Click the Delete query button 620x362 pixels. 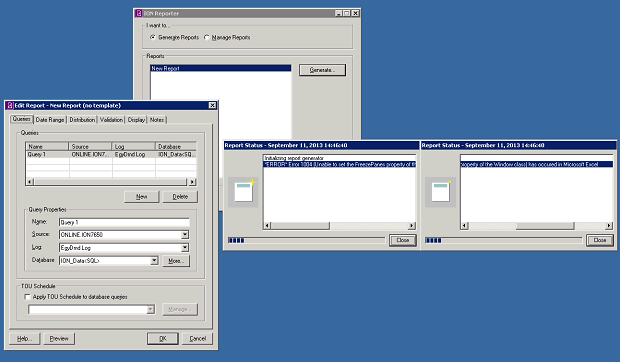[x=180, y=197]
